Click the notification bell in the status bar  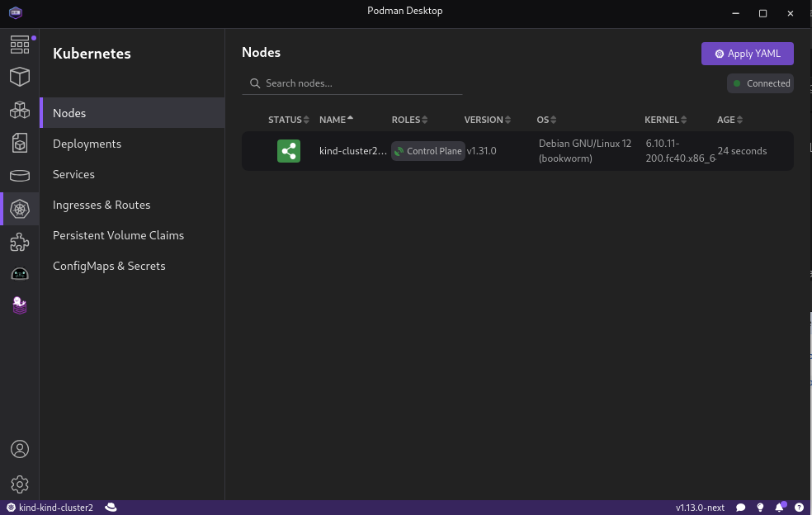coord(780,507)
